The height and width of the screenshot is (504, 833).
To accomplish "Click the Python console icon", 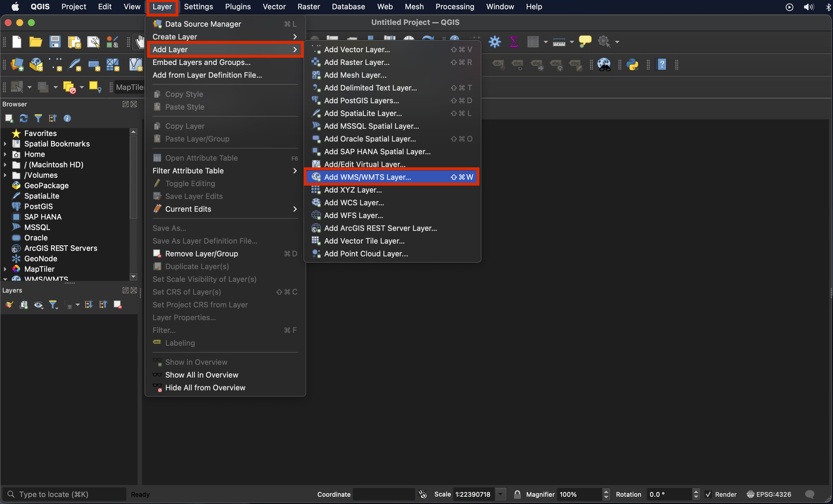I will pos(632,64).
